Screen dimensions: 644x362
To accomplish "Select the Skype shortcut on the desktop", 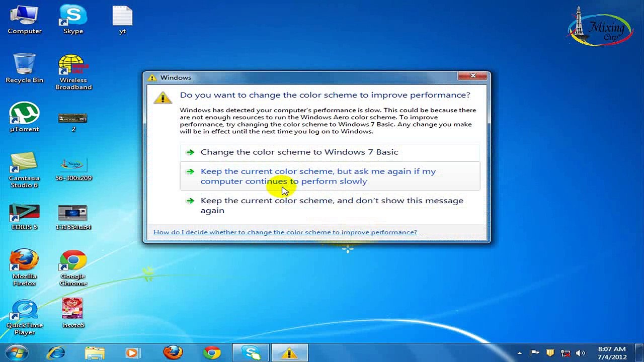I will pyautogui.click(x=73, y=20).
